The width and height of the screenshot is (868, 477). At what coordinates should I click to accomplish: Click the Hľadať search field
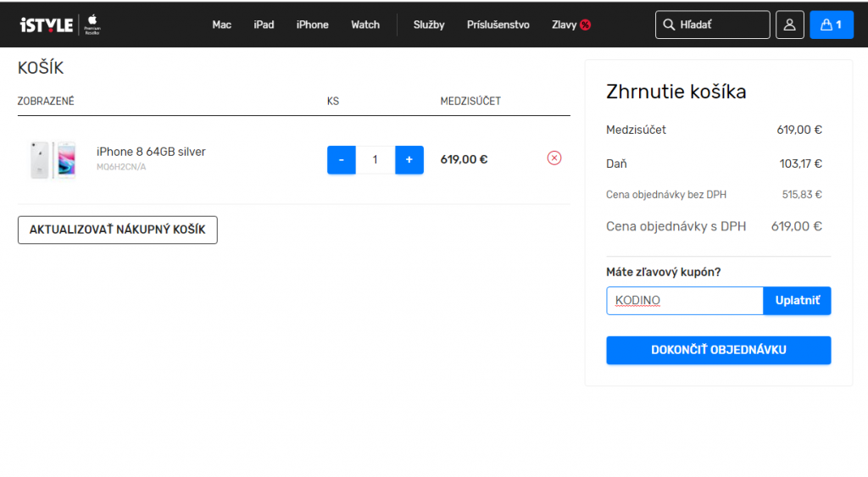(712, 25)
